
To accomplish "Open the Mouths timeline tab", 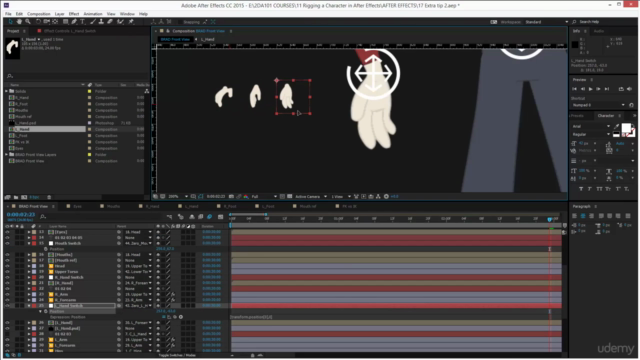I will click(113, 207).
